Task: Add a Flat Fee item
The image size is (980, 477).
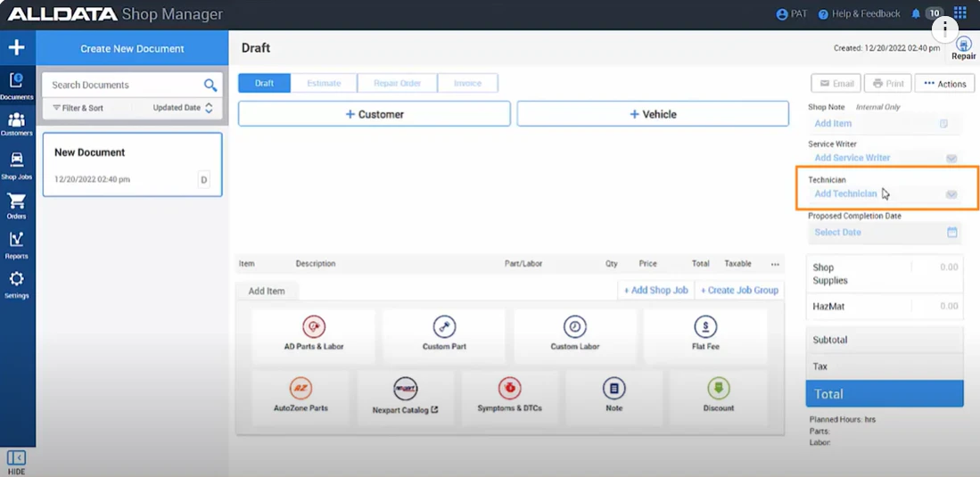Action: click(x=705, y=336)
